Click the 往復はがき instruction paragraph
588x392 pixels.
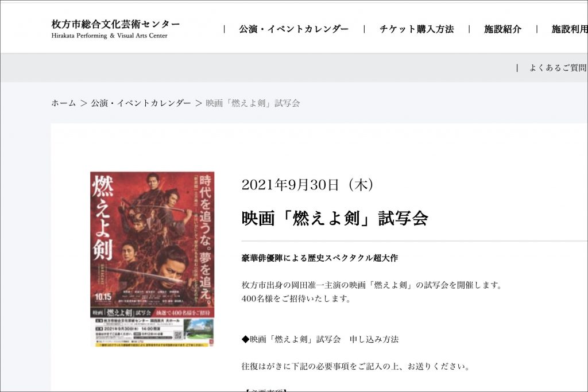(x=355, y=366)
